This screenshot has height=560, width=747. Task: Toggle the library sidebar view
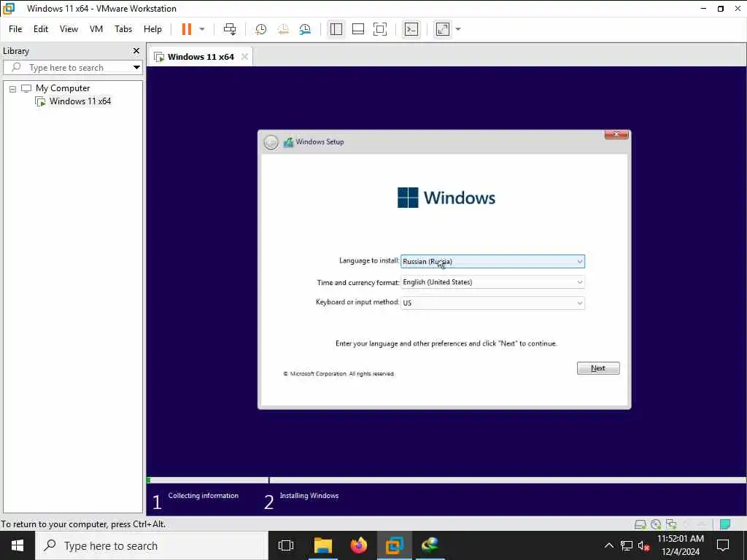(336, 29)
